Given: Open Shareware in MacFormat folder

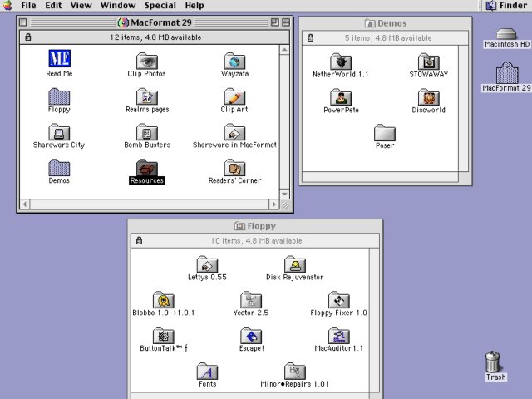Looking at the screenshot, I should 234,132.
